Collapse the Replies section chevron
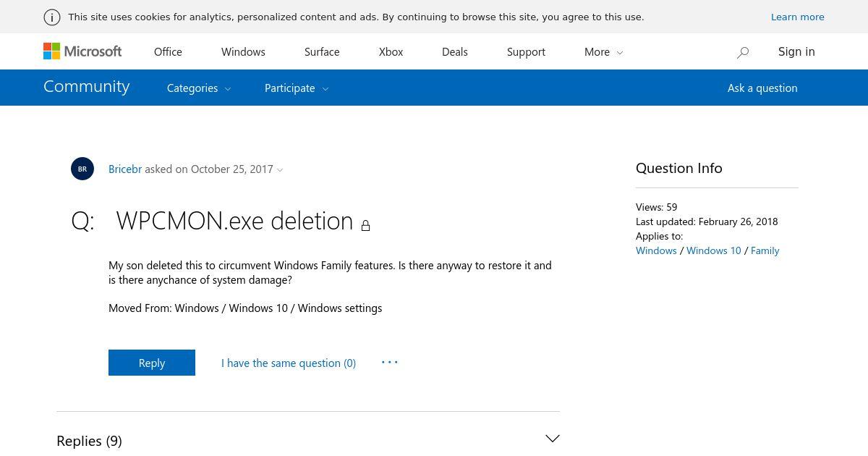The image size is (868, 456). pos(552,439)
